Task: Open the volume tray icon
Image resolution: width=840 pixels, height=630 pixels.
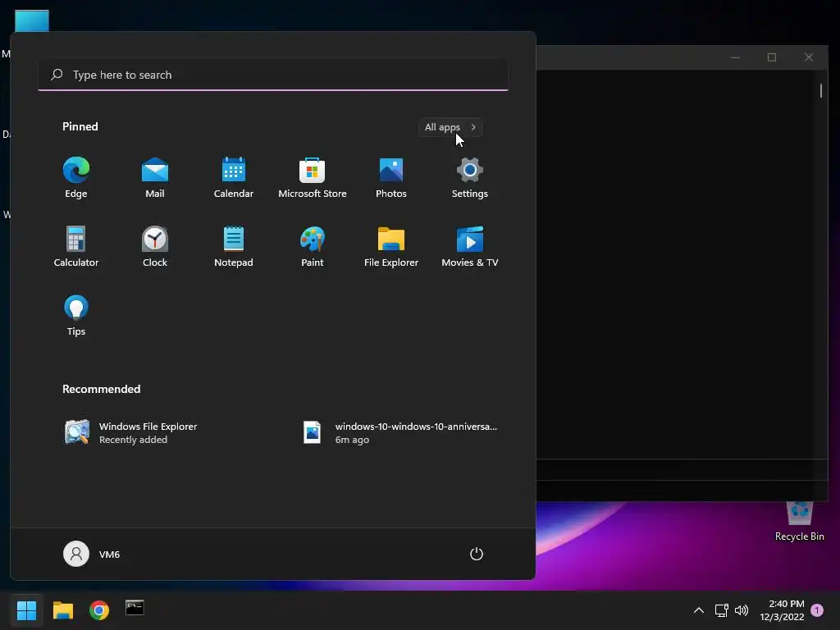Action: tap(742, 610)
